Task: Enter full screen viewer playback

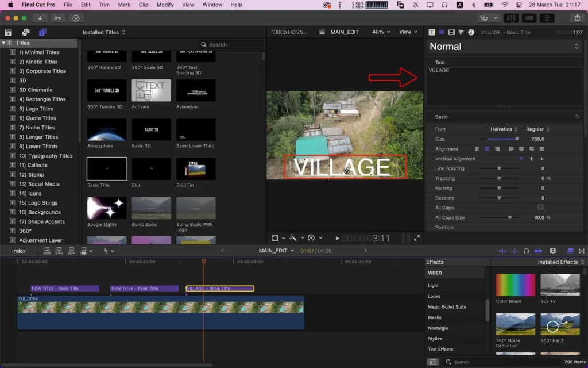Action: [x=417, y=238]
